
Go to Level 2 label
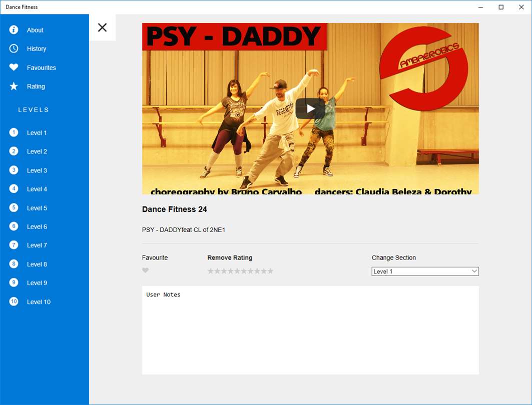[37, 151]
